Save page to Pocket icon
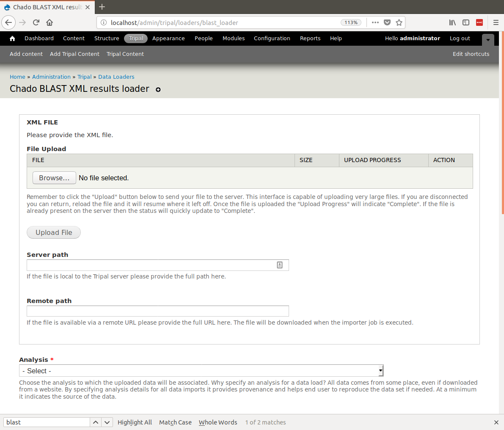The width and height of the screenshot is (504, 430). [x=387, y=22]
